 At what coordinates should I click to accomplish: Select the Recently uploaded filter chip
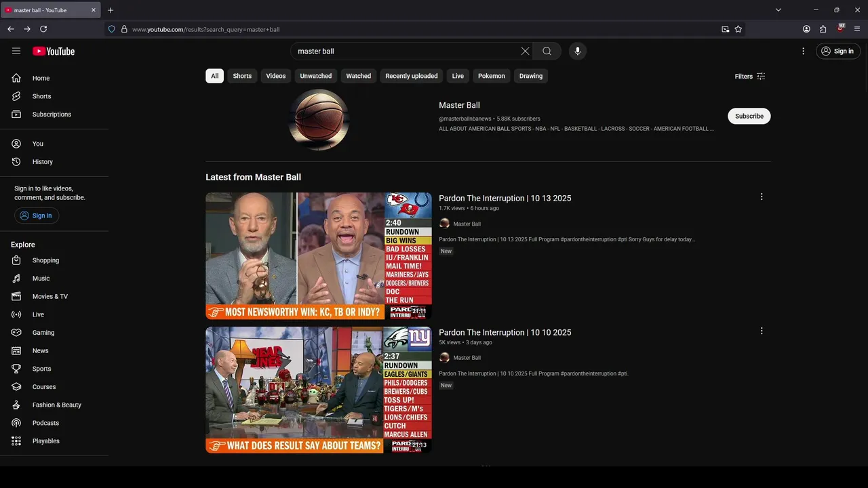(412, 76)
